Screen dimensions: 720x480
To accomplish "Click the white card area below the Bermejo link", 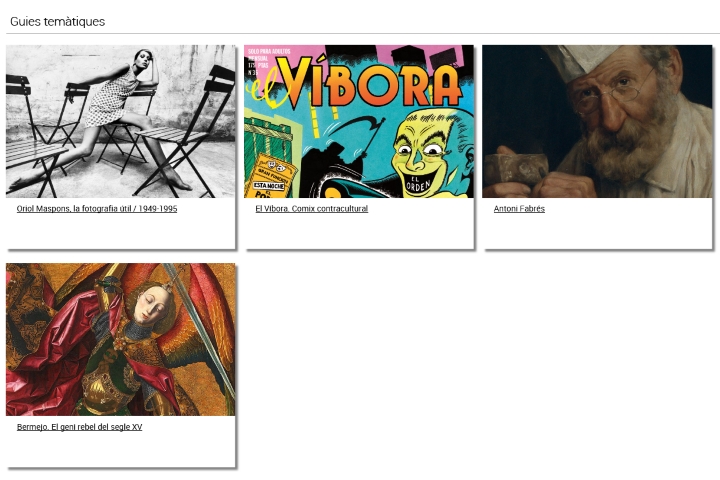I will pyautogui.click(x=120, y=450).
